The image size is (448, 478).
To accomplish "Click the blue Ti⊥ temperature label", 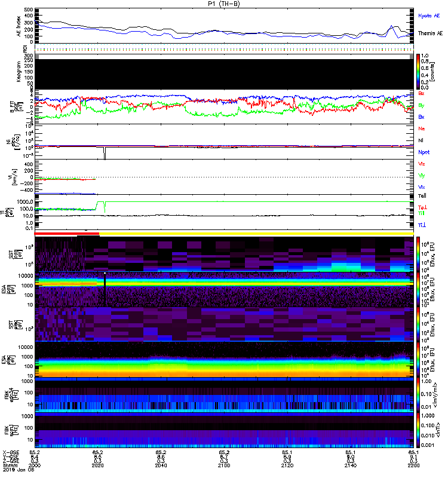I will (x=422, y=225).
